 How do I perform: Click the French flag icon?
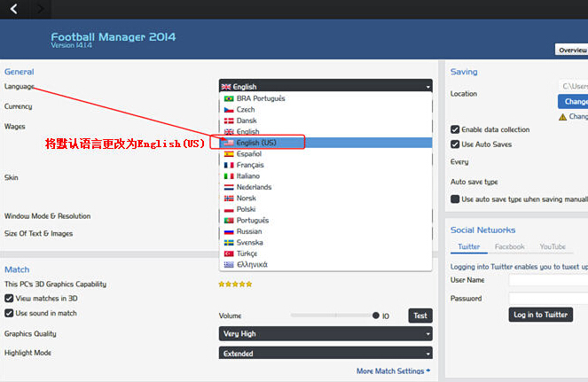229,165
